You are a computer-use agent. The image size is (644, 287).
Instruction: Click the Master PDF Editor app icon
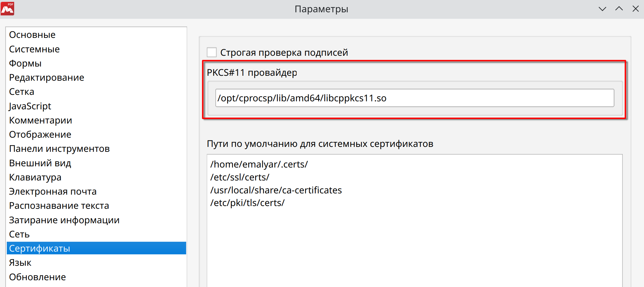tap(7, 9)
